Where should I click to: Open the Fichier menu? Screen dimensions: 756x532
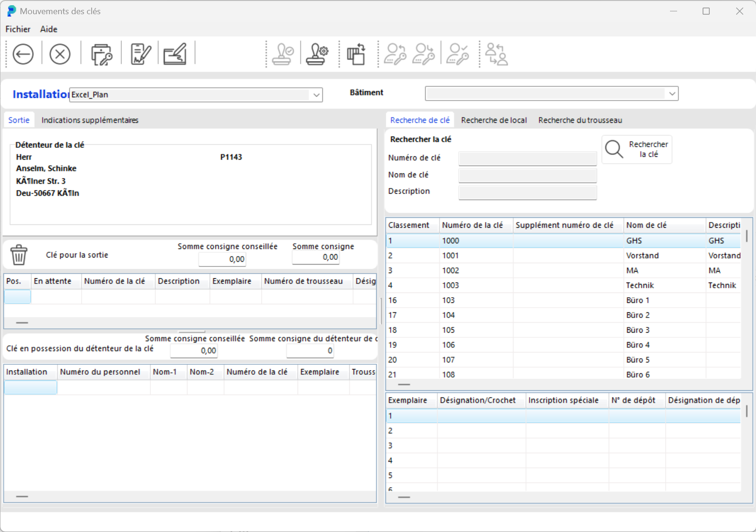pos(18,29)
